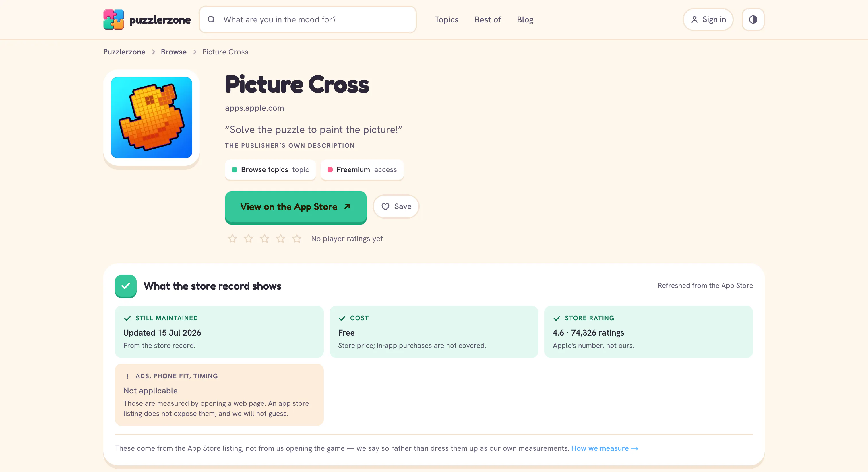Viewport: 868px width, 472px height.
Task: Navigate to Browse breadcrumb
Action: pos(174,52)
